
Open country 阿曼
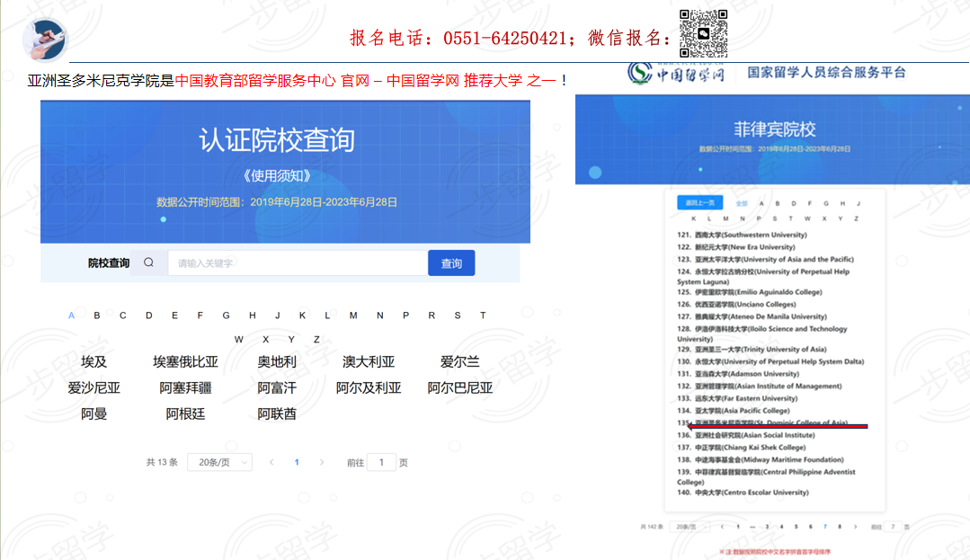(94, 414)
